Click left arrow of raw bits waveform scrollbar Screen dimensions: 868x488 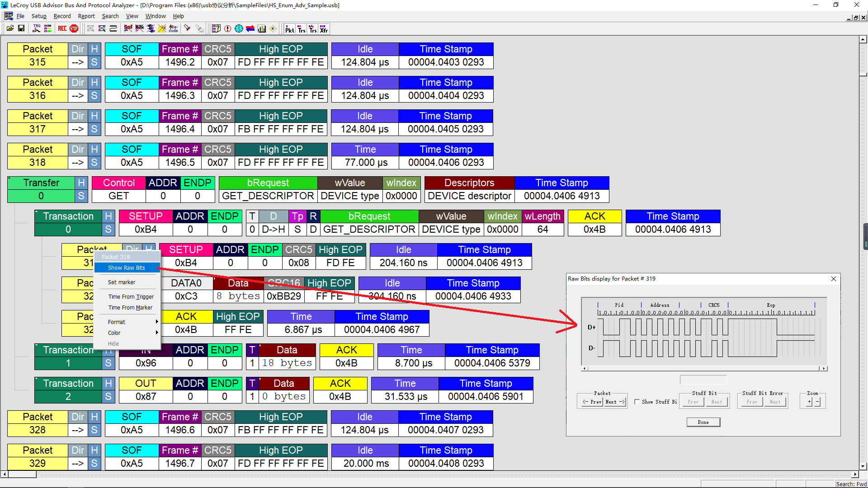click(585, 369)
